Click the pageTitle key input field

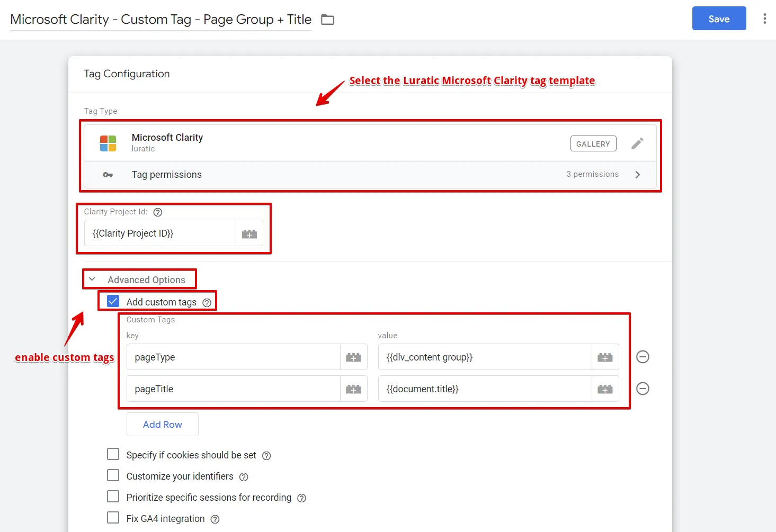point(234,389)
